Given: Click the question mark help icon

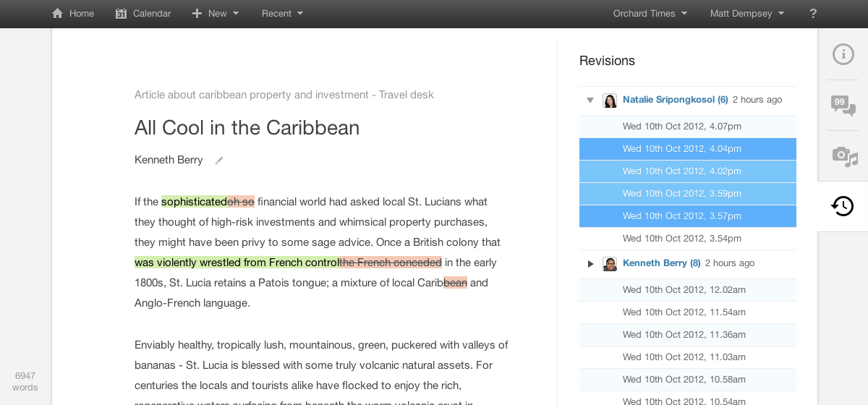Looking at the screenshot, I should [x=813, y=14].
